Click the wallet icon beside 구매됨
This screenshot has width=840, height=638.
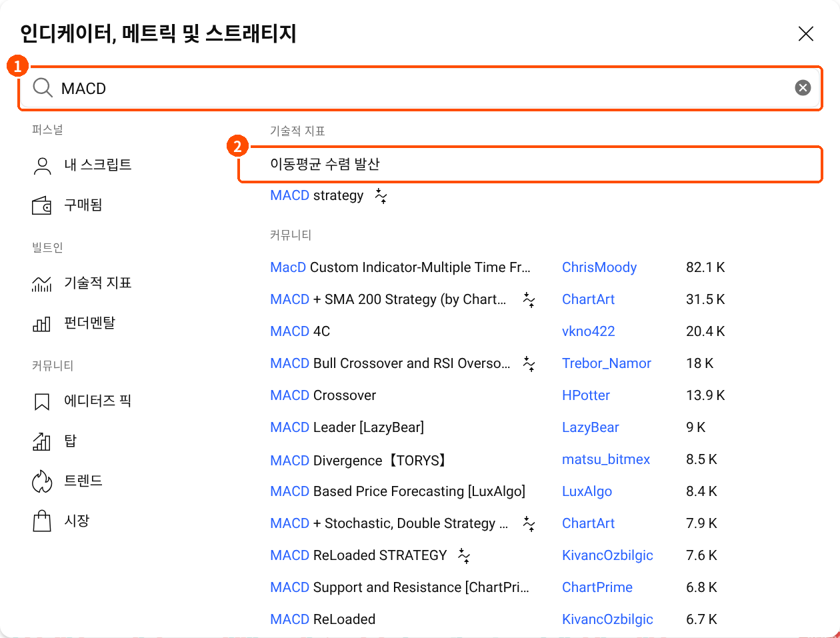click(42, 205)
